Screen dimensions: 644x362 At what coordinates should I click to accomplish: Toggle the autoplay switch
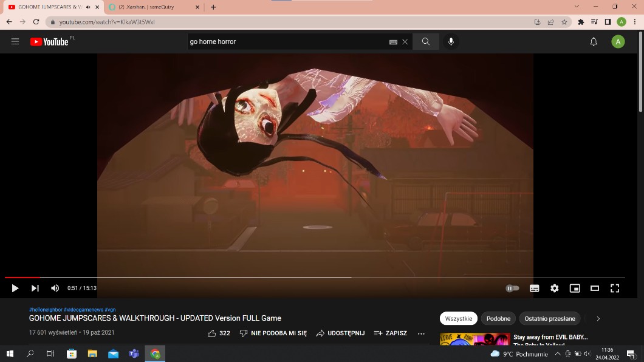513,288
